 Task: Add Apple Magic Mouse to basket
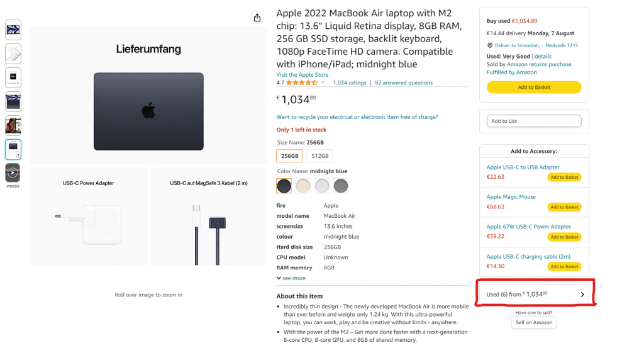563,207
